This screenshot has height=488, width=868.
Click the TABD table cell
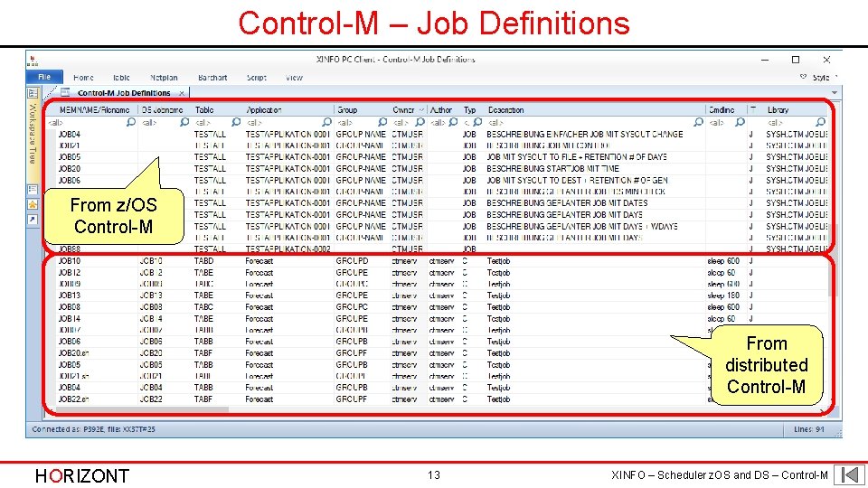203,260
